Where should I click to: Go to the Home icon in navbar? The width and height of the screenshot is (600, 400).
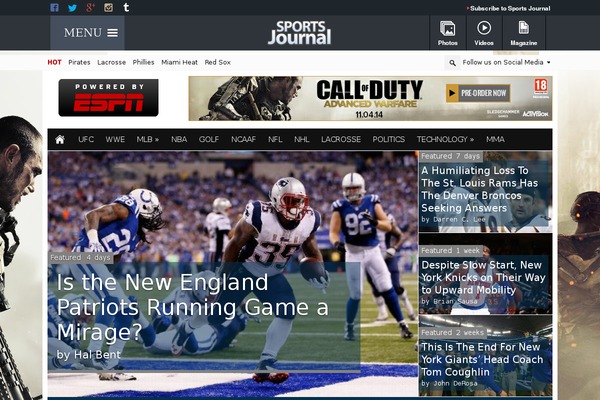pos(60,139)
